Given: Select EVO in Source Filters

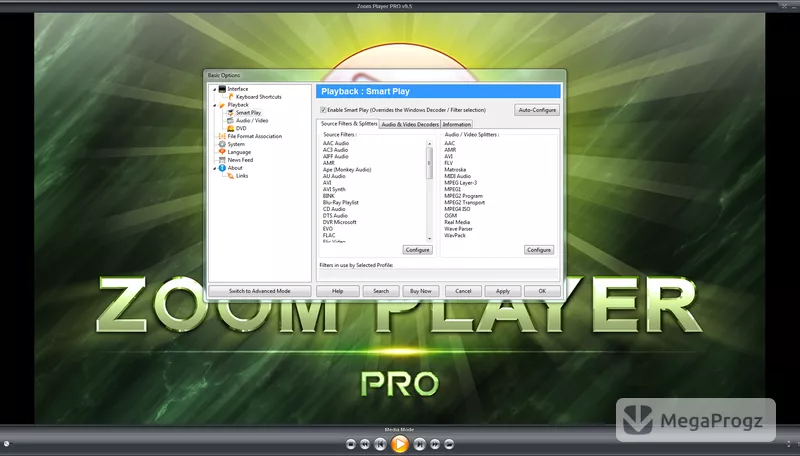Looking at the screenshot, I should (328, 229).
